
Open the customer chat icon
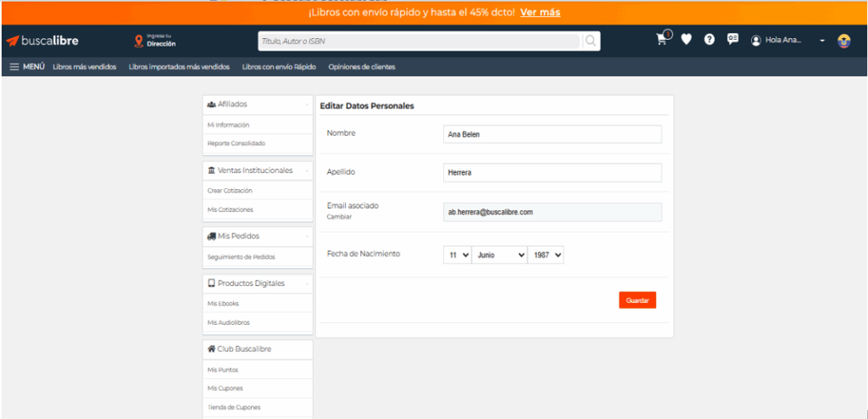(x=732, y=40)
